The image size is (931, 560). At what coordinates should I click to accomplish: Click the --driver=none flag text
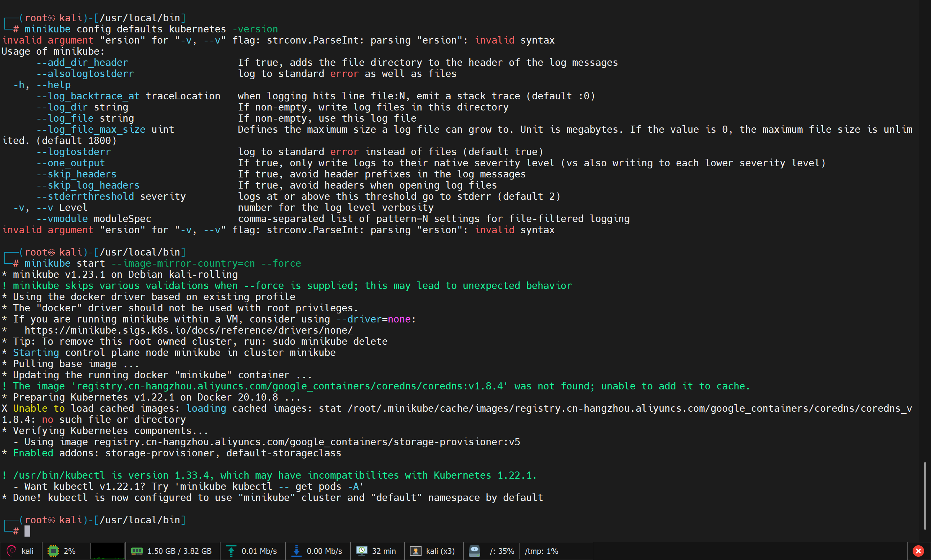pyautogui.click(x=373, y=319)
